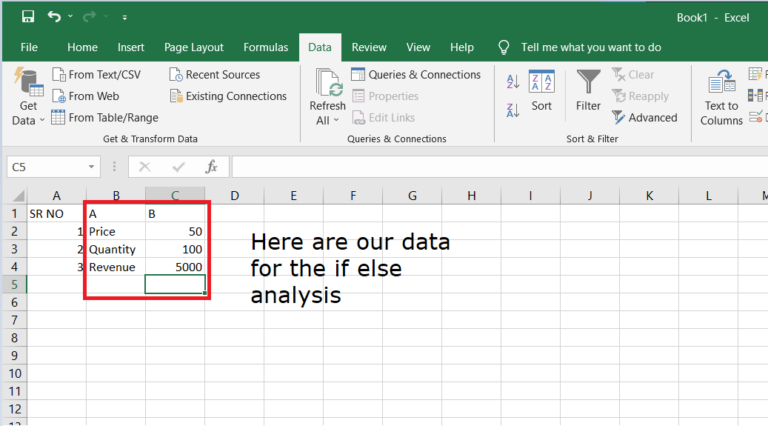Select column L header
This screenshot has height=426, width=768.
(x=708, y=196)
